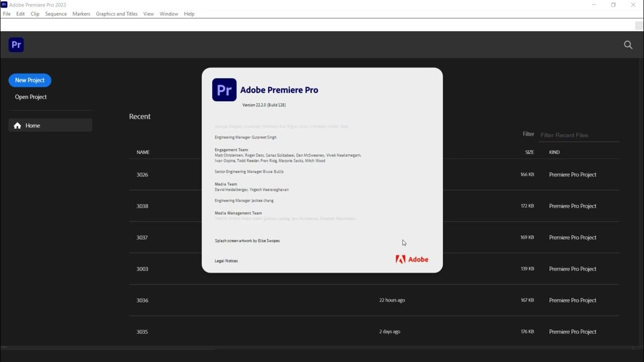Sort recent list by KIND column

click(554, 152)
